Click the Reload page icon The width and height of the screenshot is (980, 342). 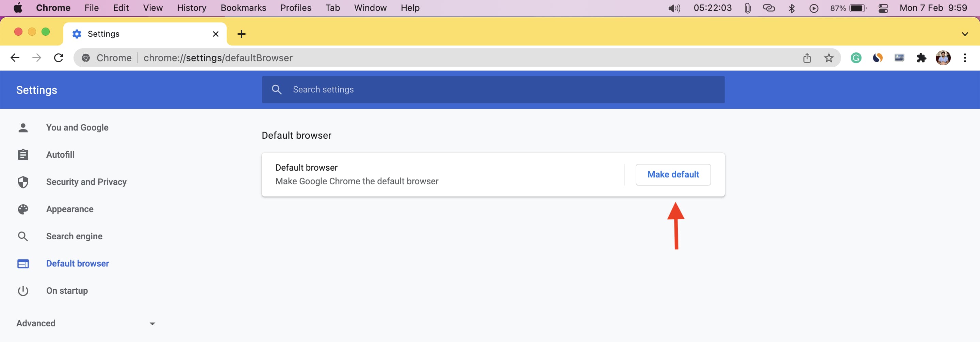pyautogui.click(x=59, y=58)
